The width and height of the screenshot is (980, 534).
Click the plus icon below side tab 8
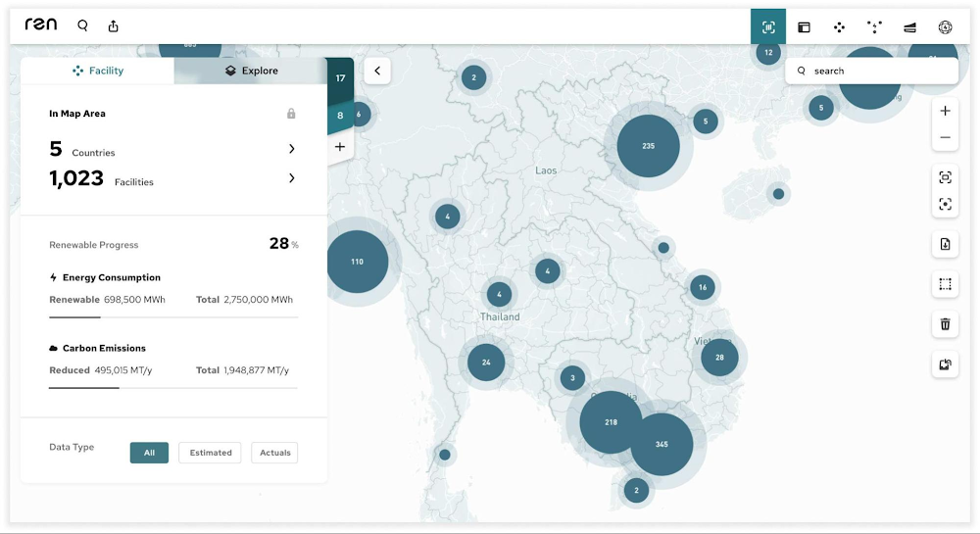point(340,147)
